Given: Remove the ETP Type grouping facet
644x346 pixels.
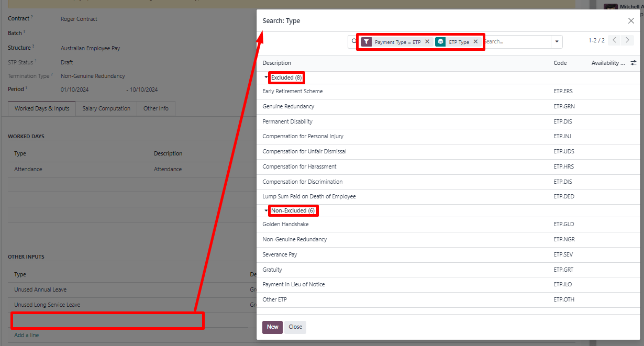Looking at the screenshot, I should point(475,42).
